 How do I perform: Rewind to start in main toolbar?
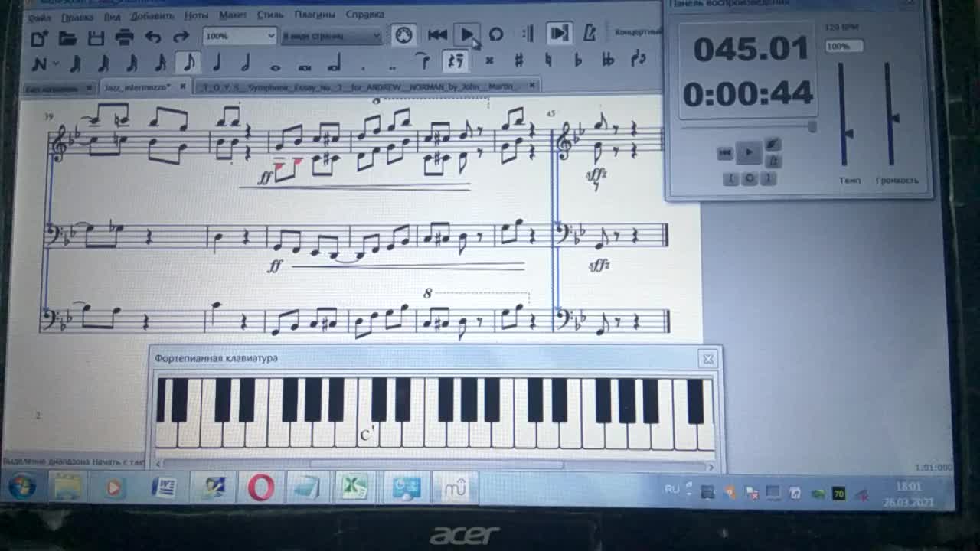pyautogui.click(x=437, y=34)
